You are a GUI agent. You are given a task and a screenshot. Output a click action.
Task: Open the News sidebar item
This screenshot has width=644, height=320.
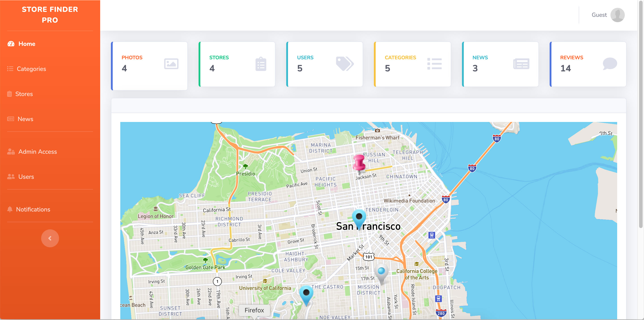click(25, 119)
